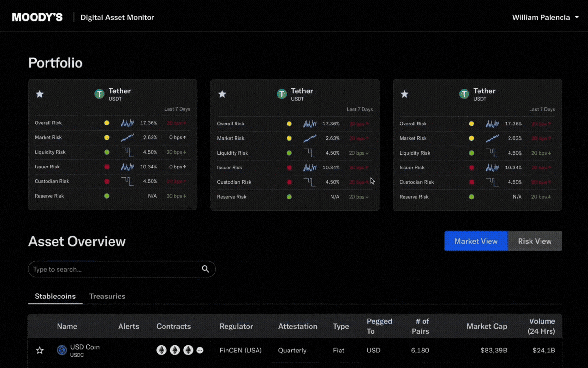Click into the asset search field
This screenshot has height=368, width=588.
pyautogui.click(x=97, y=269)
